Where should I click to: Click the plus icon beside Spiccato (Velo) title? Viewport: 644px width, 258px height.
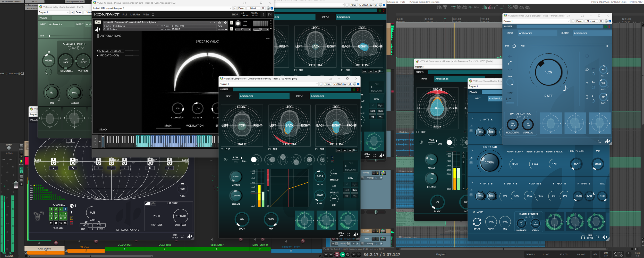coord(268,38)
